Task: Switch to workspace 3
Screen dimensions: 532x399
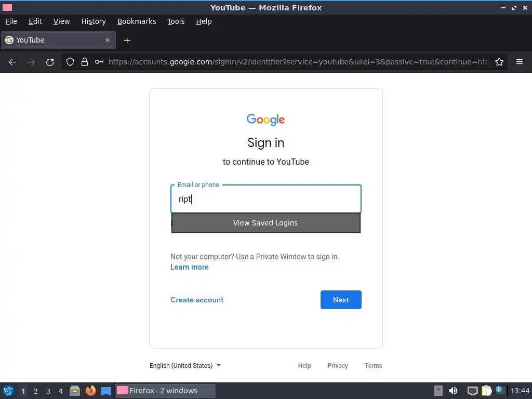Action: (x=48, y=391)
